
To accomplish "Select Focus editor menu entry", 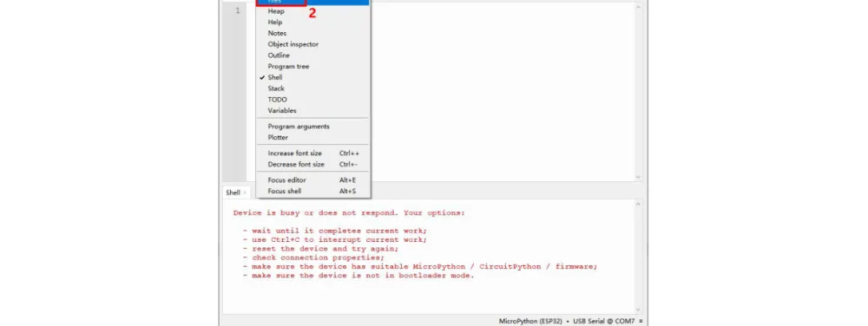I will point(312,180).
